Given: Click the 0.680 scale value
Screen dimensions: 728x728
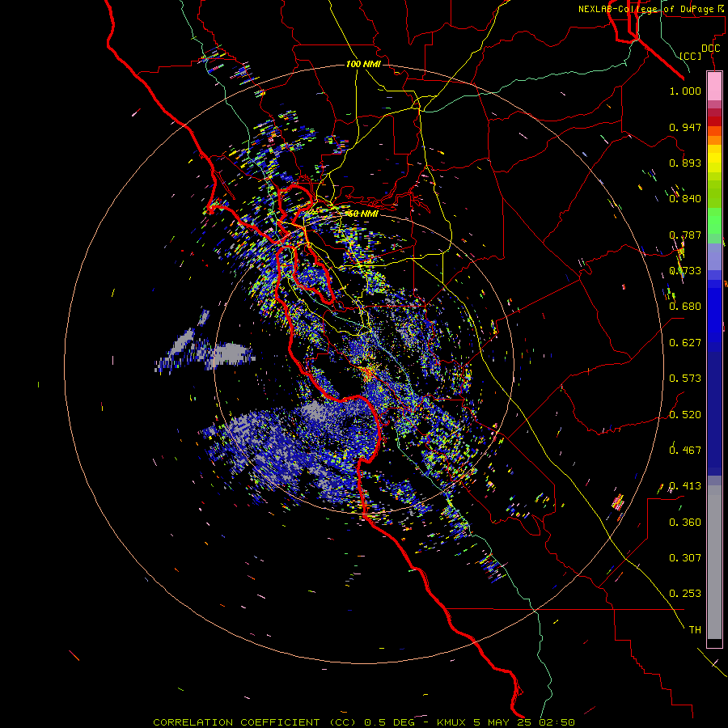Looking at the screenshot, I should click(685, 307).
